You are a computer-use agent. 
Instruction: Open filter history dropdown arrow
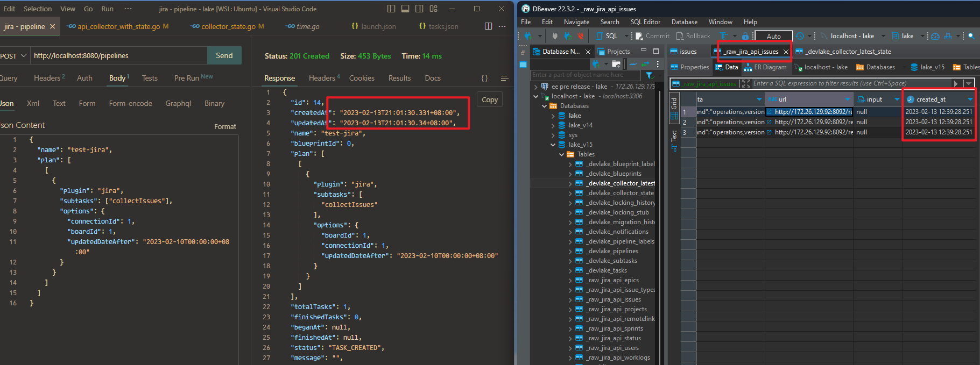(969, 83)
